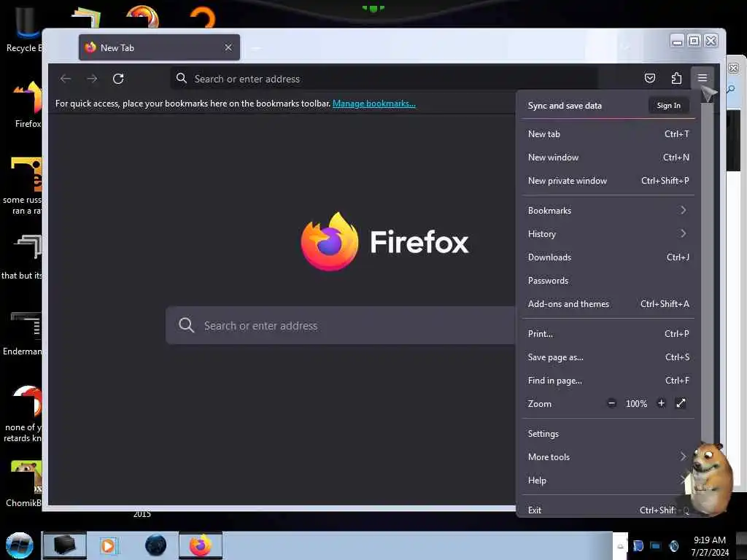Select the 'some russ' desktop icon

point(23,186)
